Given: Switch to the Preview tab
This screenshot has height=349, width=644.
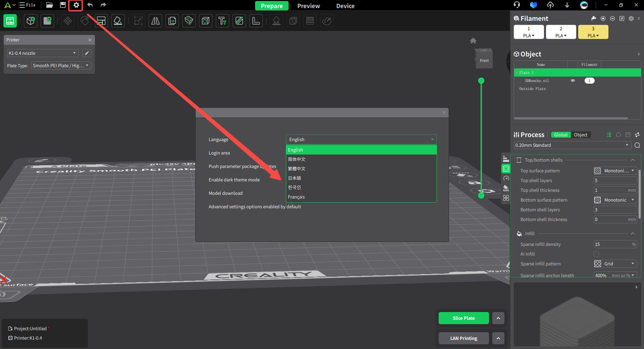Looking at the screenshot, I should (308, 6).
